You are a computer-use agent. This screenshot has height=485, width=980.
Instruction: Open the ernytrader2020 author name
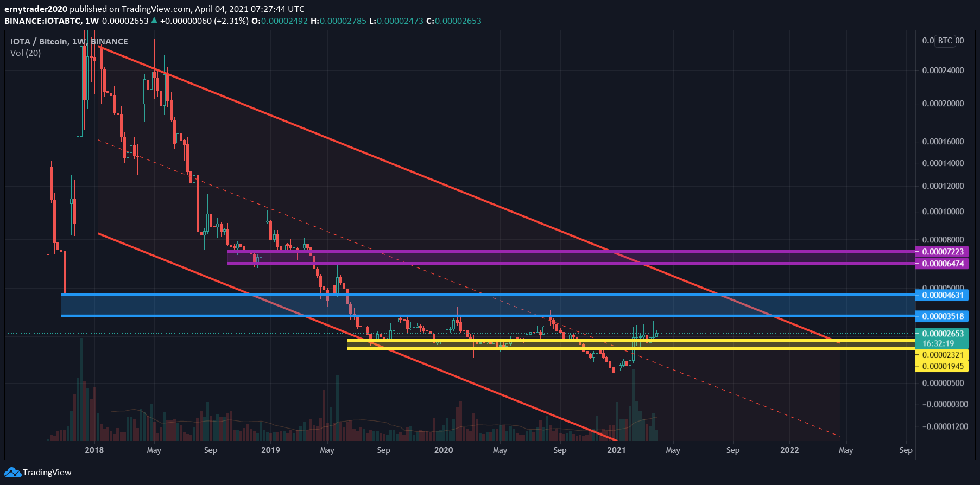click(x=36, y=9)
